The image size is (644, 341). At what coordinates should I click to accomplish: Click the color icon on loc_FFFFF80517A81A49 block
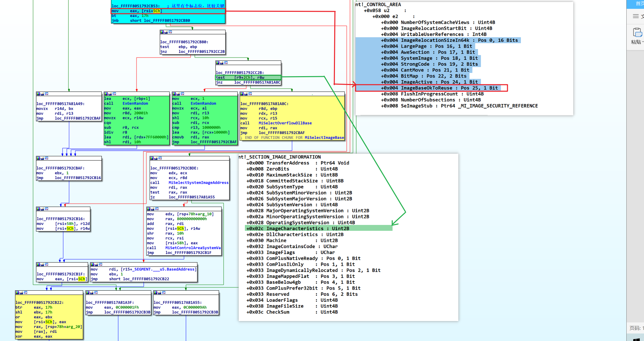pos(38,94)
